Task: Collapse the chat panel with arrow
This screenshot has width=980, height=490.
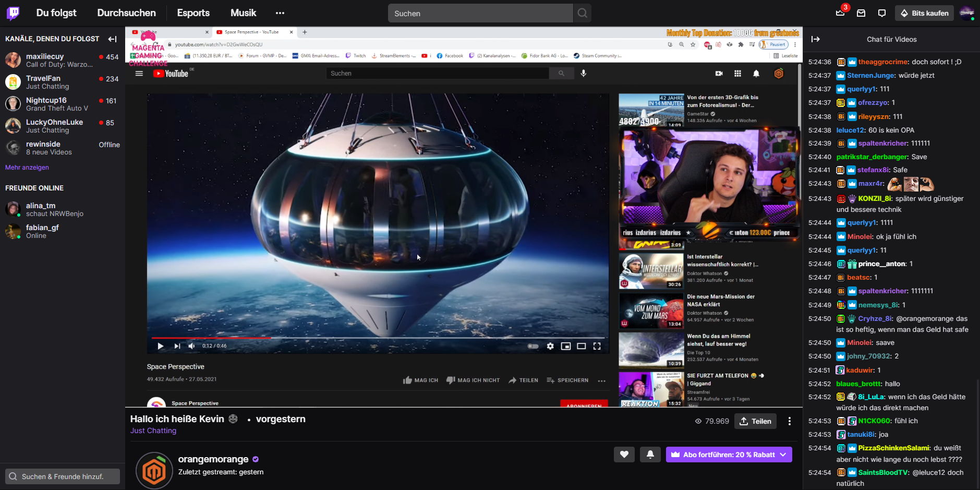Action: (x=816, y=39)
